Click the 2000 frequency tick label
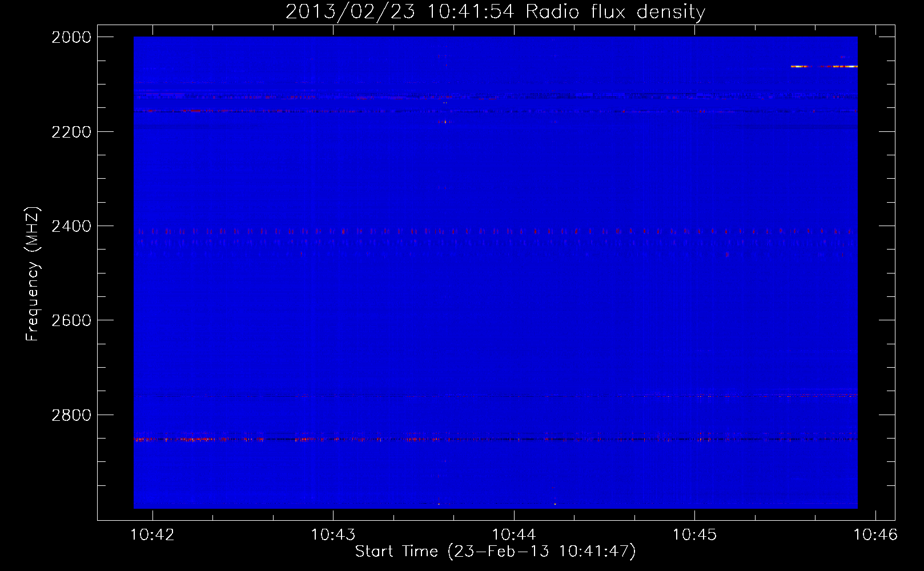Viewport: 924px width, 571px height. pyautogui.click(x=71, y=37)
